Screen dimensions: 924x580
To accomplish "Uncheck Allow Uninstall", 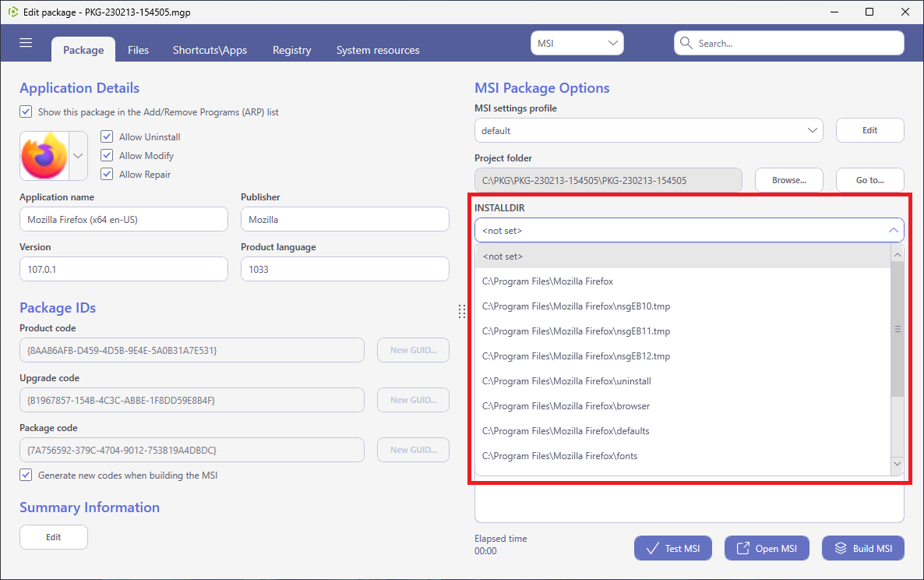I will click(x=107, y=136).
